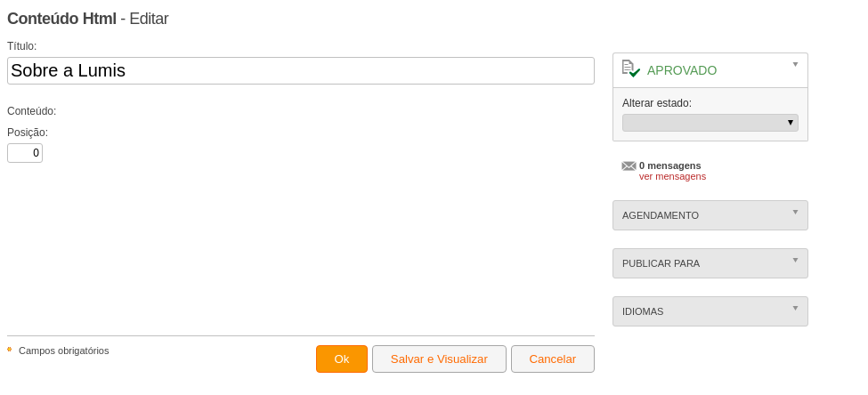
Task: Focus the Posição number field
Action: (25, 153)
